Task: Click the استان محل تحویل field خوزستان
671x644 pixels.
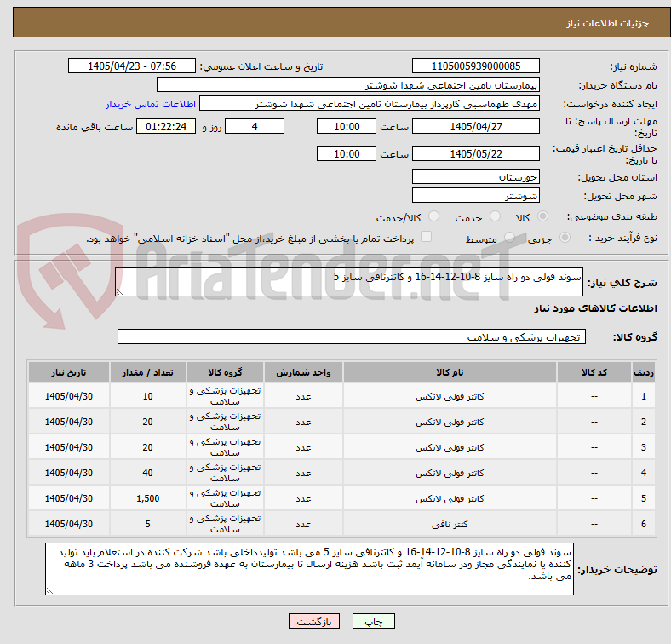Action: pos(475,176)
